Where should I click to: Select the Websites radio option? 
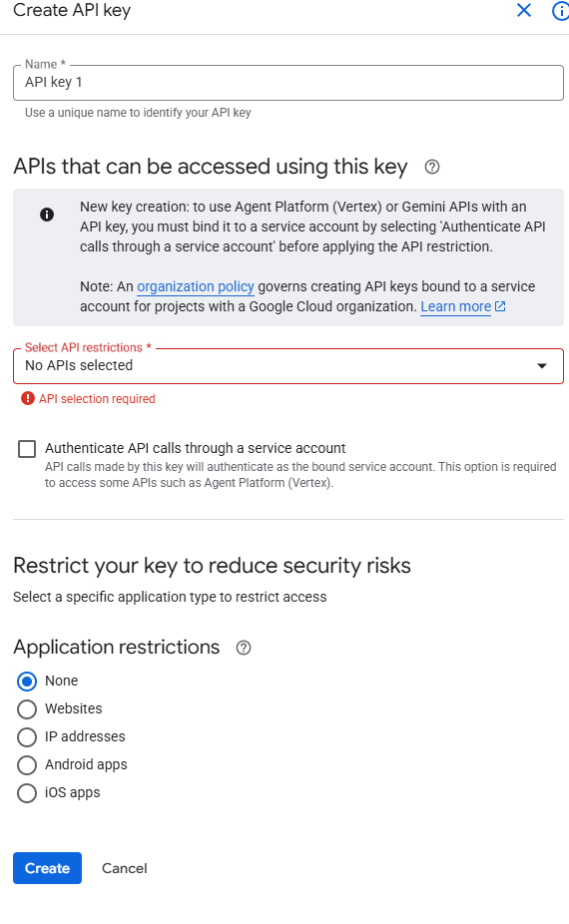point(27,709)
